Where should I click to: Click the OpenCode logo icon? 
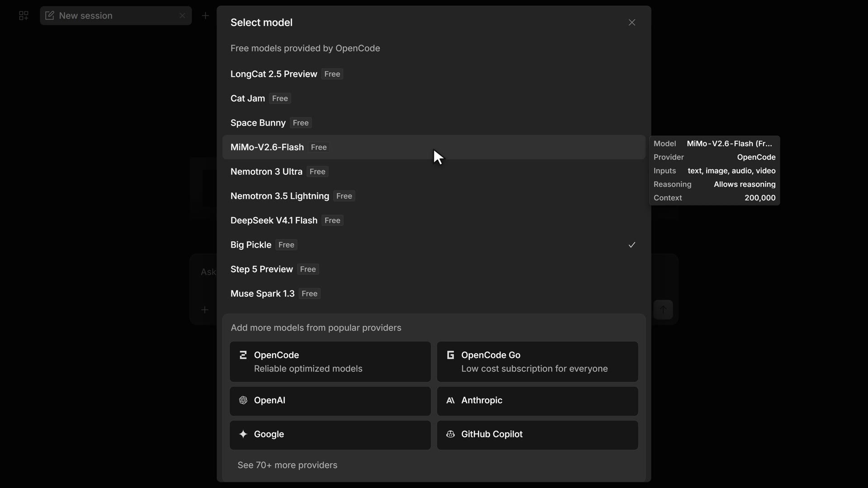pyautogui.click(x=243, y=355)
